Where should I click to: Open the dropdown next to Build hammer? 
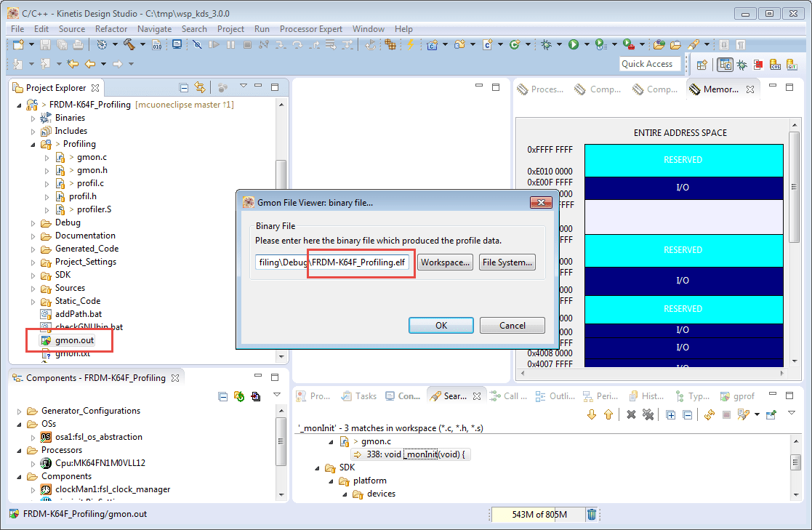[x=142, y=44]
